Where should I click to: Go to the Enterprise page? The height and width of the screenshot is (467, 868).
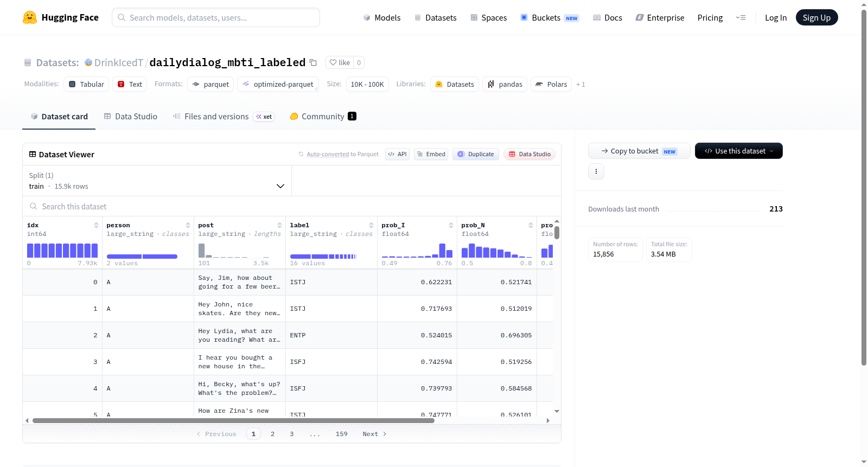click(660, 17)
